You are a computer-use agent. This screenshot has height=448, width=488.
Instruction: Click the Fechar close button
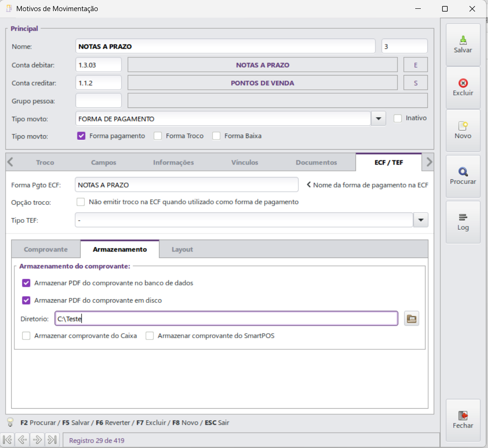pos(463,420)
